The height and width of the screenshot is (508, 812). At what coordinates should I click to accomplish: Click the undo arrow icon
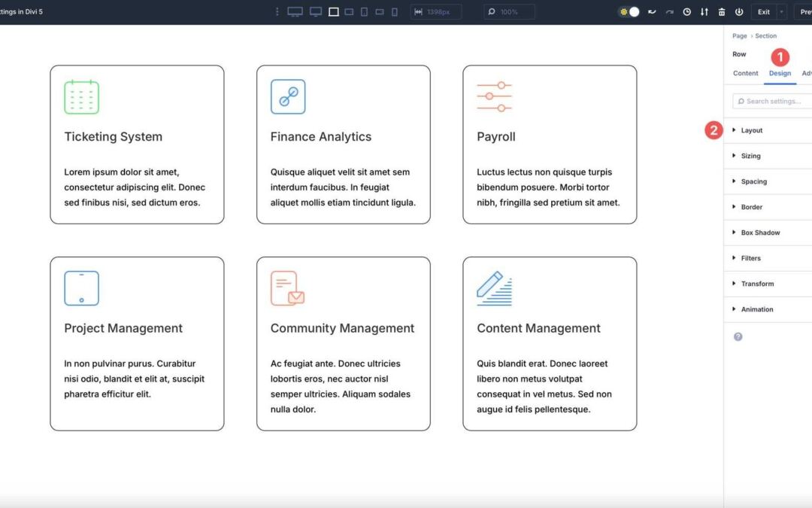(x=653, y=12)
